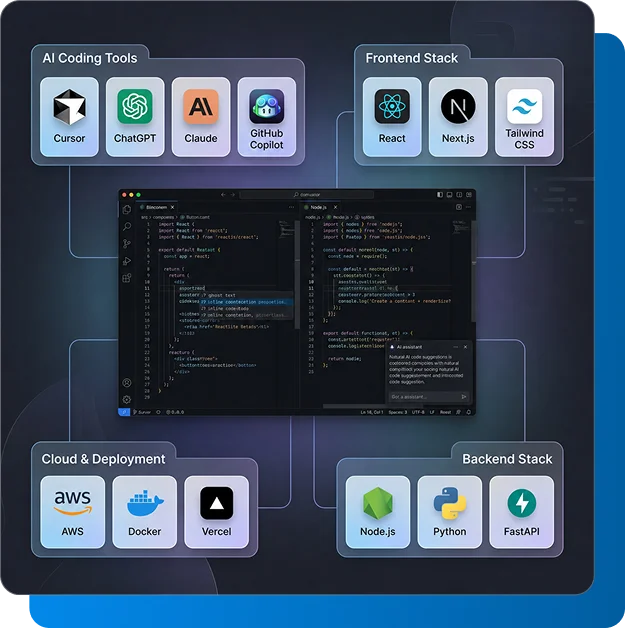The width and height of the screenshot is (625, 628).
Task: Toggle the bottom panel layout icon
Action: point(450,195)
